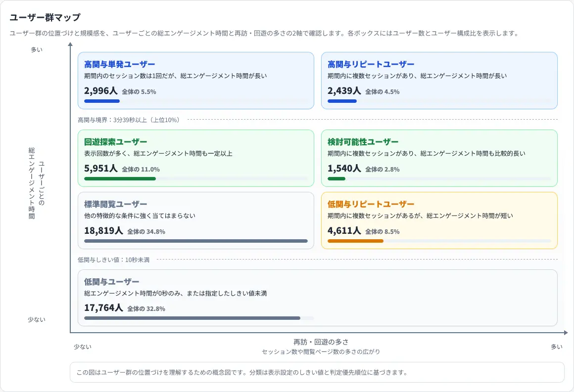Click the 5,951人 user count
This screenshot has height=392, width=574.
pos(100,168)
